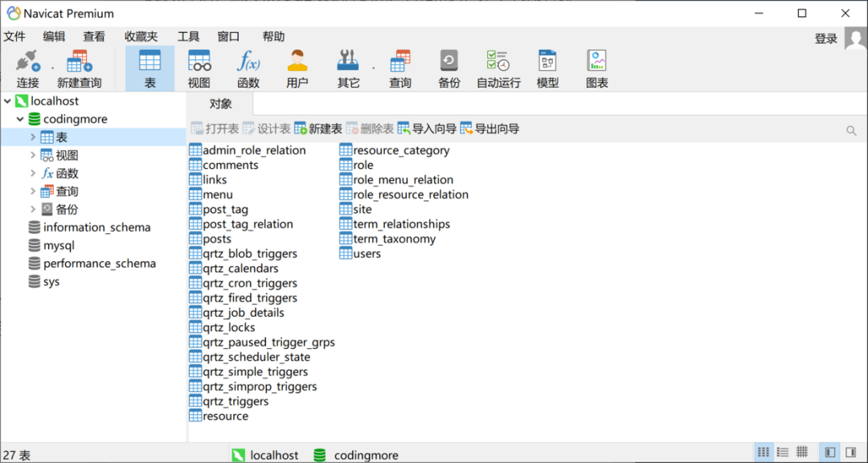Click the 其它 others toolbar icon

coord(348,68)
